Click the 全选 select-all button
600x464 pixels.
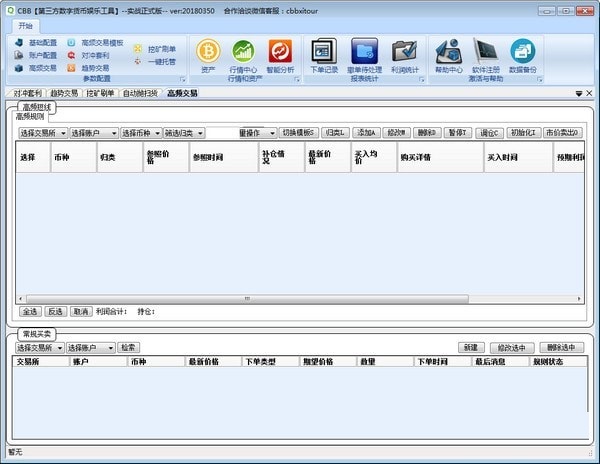pyautogui.click(x=30, y=311)
